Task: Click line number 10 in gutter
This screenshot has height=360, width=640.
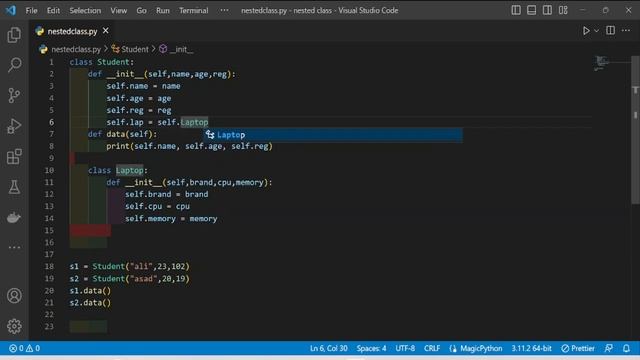Action: pyautogui.click(x=49, y=170)
